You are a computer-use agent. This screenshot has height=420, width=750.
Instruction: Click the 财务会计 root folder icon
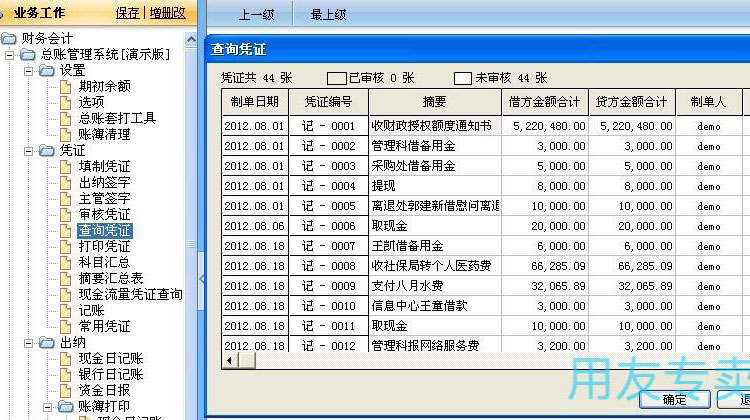click(8, 38)
